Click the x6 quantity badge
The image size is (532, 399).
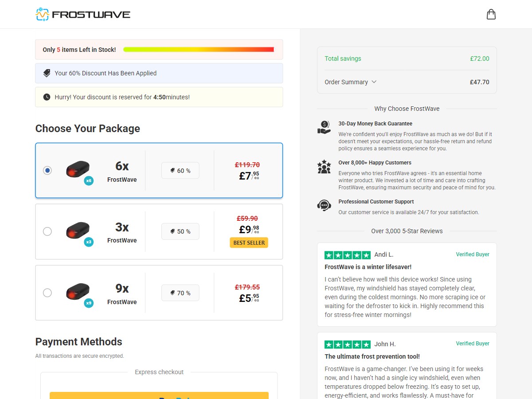pos(89,180)
